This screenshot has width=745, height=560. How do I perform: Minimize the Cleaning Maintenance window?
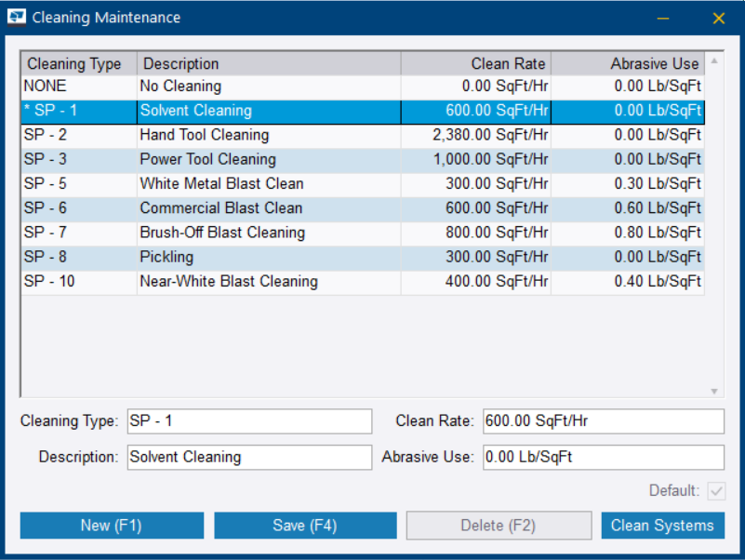(x=662, y=18)
